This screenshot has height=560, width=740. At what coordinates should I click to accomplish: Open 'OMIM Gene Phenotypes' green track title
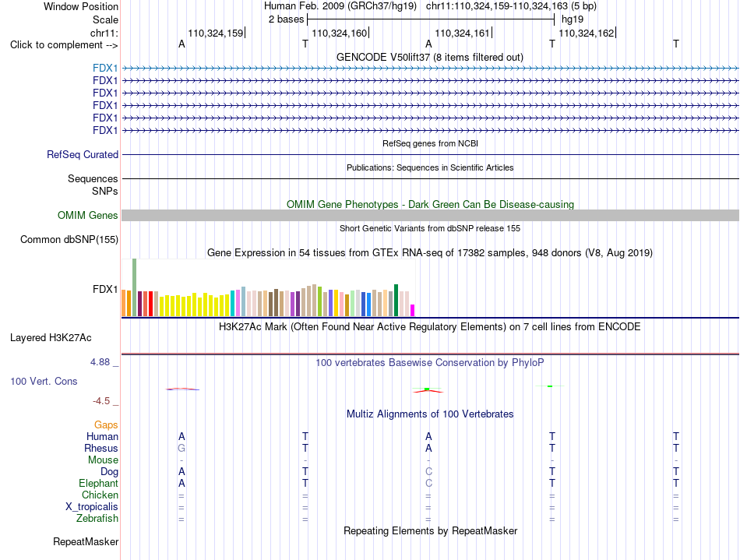430,204
